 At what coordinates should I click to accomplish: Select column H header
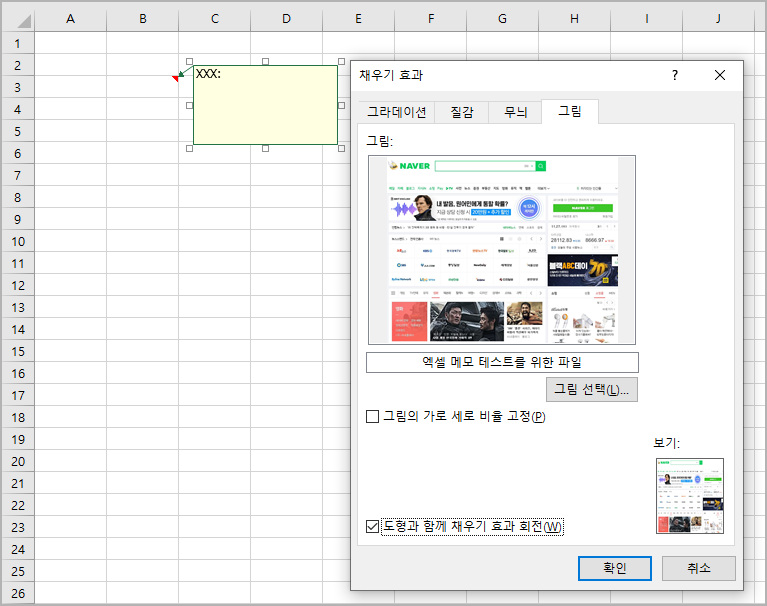(574, 19)
